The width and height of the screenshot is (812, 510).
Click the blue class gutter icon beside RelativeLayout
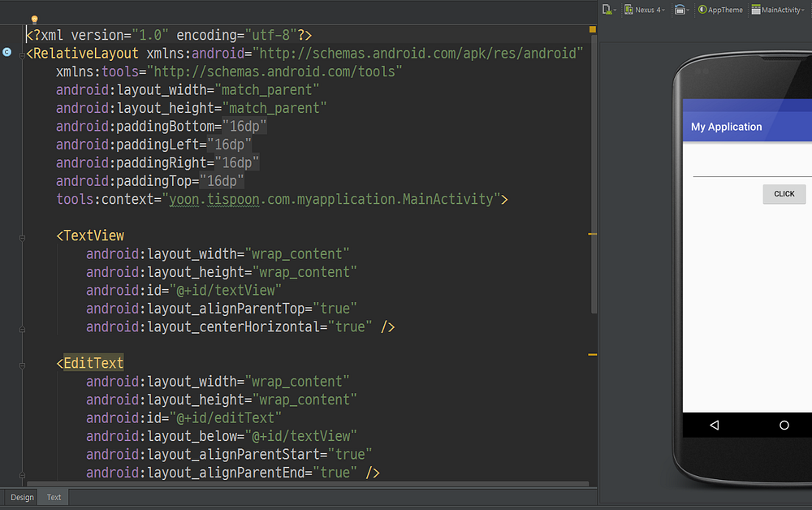6,52
